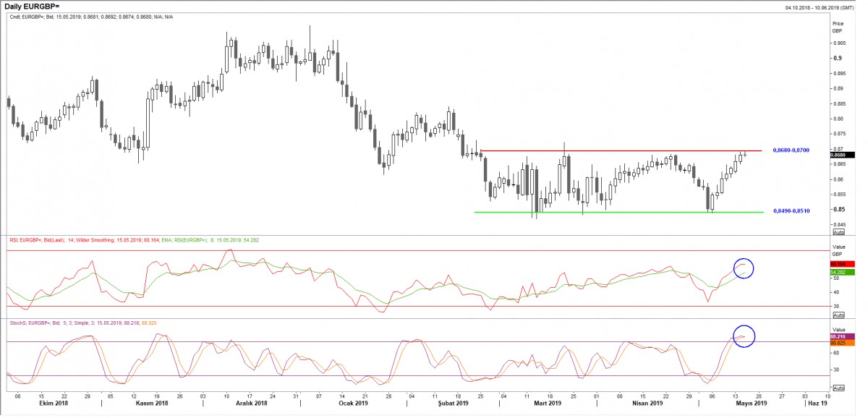Click the purple Stochastic value label 88.216
The image size is (868, 418).
[843, 336]
